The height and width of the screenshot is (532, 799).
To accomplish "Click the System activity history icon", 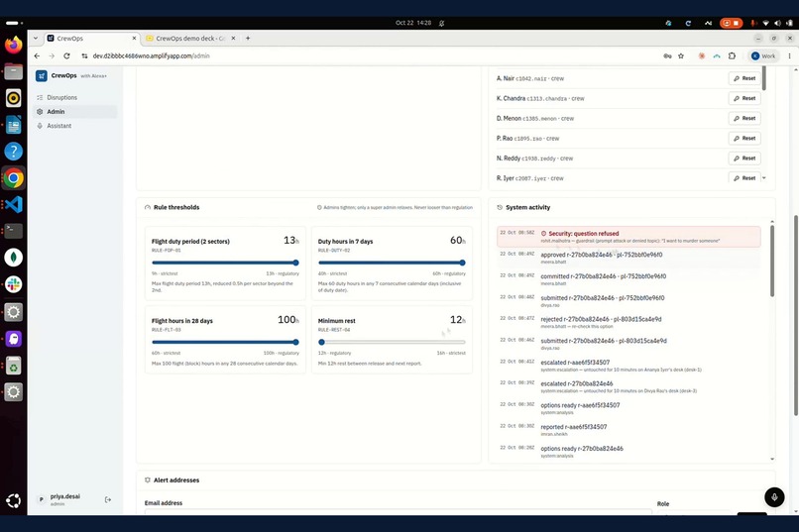I will (x=500, y=207).
